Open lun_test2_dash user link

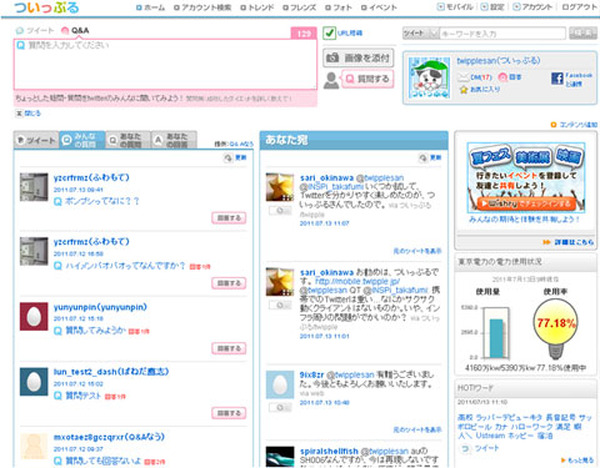111,371
